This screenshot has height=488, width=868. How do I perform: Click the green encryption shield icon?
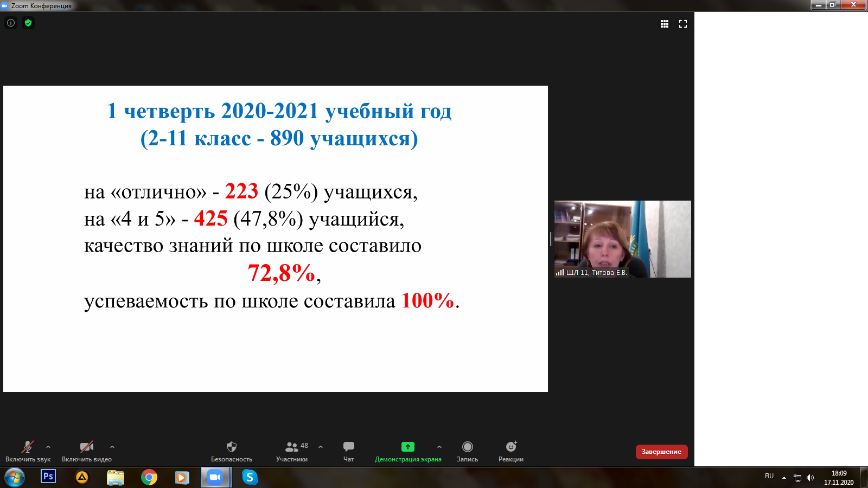[x=28, y=23]
